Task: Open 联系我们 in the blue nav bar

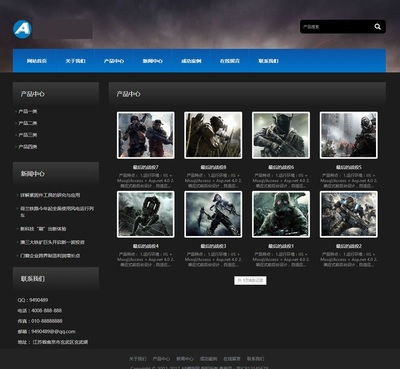Action: pyautogui.click(x=268, y=61)
